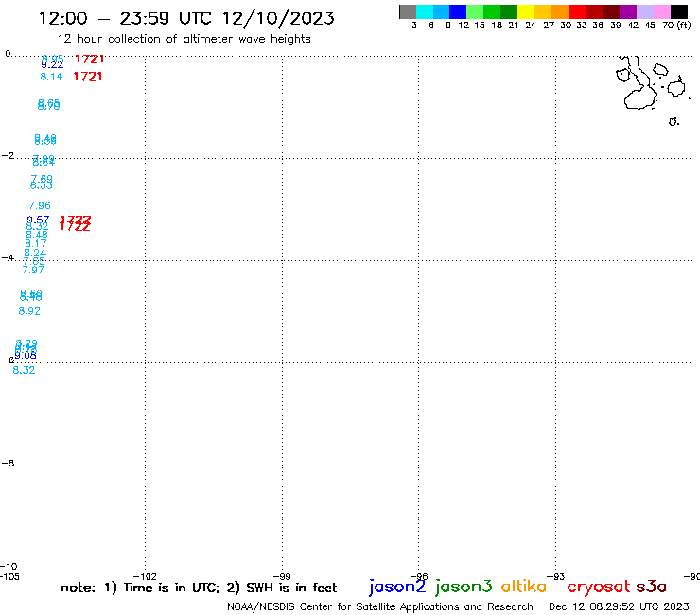700x615 pixels.
Task: Click the "NOAA/NESDIS Center for Satellite Applications and Research" credit
Action: (x=380, y=607)
